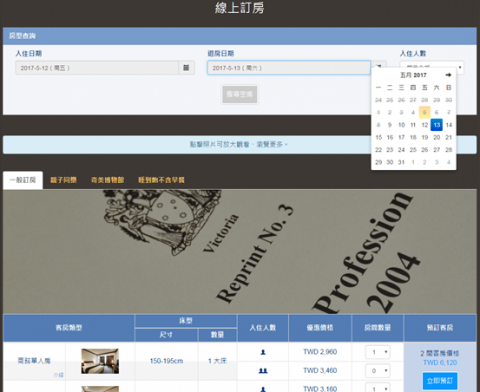Select day 10 in the calendar
480x392 pixels.
(x=401, y=125)
